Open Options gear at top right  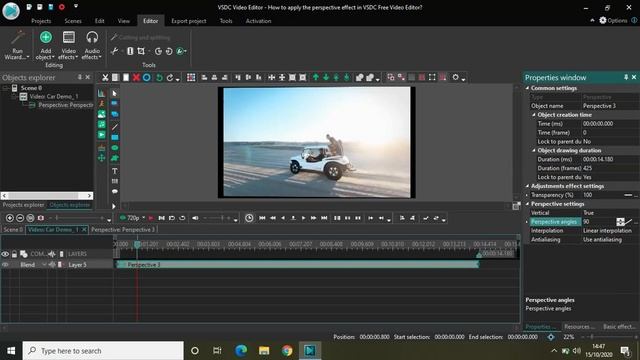pyautogui.click(x=613, y=20)
